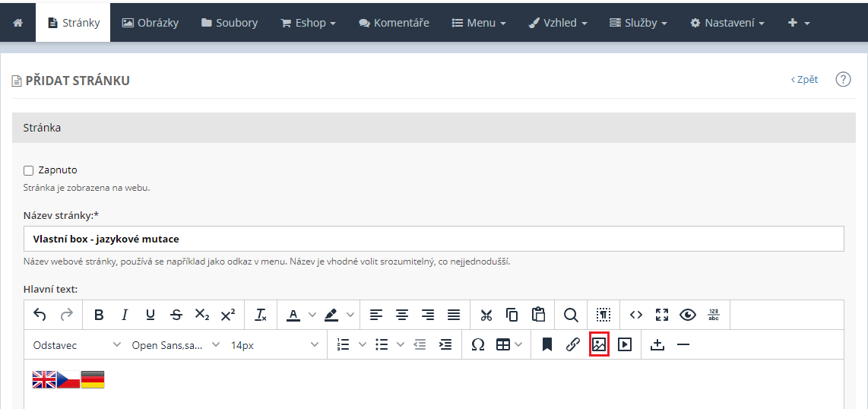Open the Open Sans font family dropdown
868x409 pixels.
[x=175, y=345]
